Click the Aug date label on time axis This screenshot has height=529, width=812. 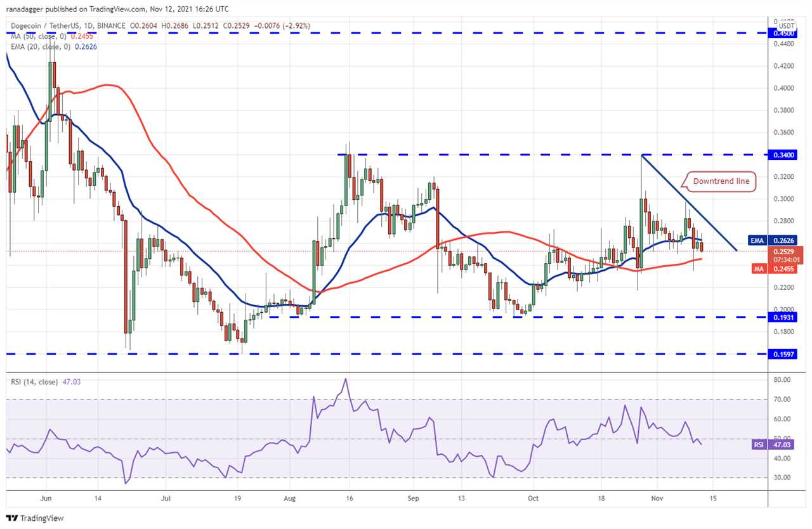pos(290,499)
